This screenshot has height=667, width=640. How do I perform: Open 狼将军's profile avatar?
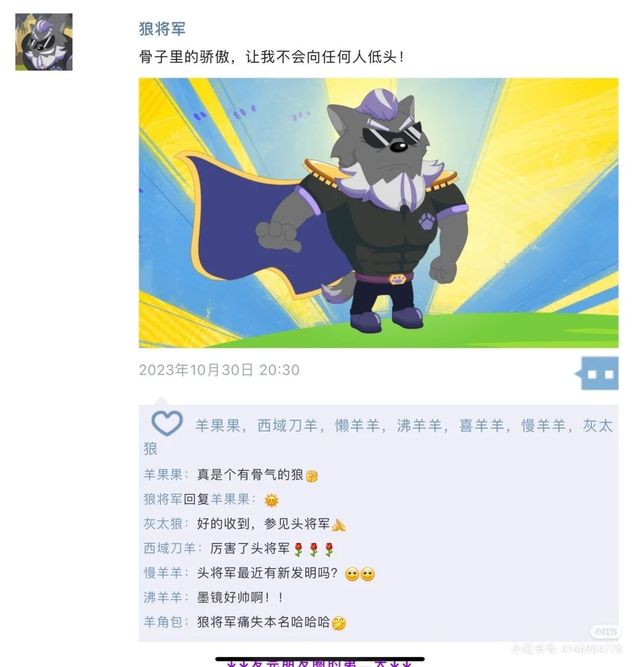coord(44,42)
